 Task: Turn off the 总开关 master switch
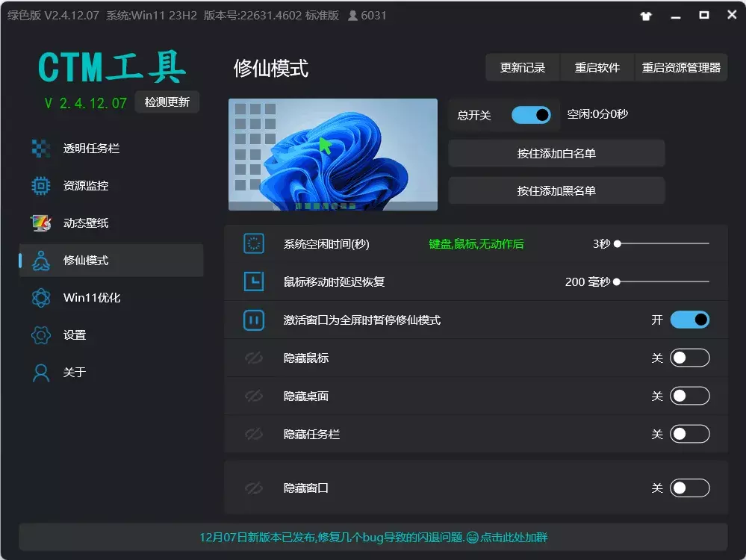[531, 115]
